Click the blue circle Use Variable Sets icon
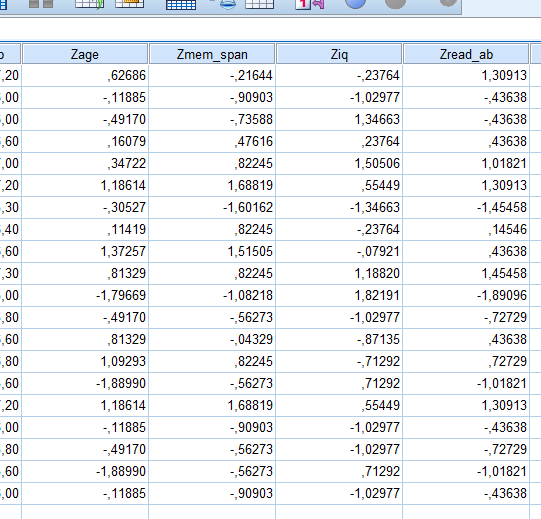 click(x=355, y=3)
